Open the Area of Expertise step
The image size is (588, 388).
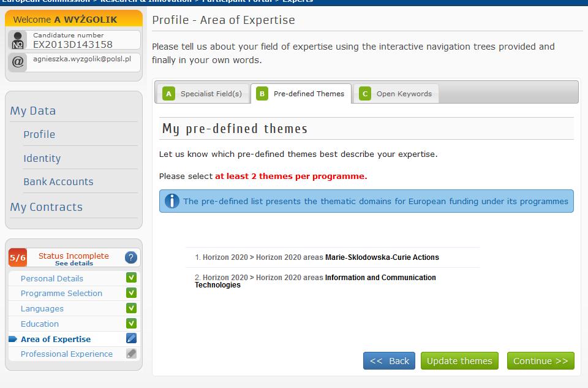(x=56, y=339)
